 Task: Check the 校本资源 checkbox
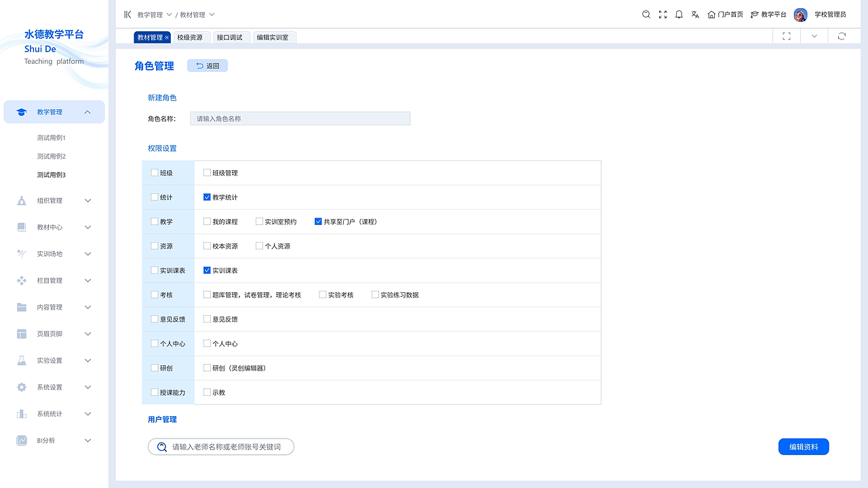click(207, 245)
